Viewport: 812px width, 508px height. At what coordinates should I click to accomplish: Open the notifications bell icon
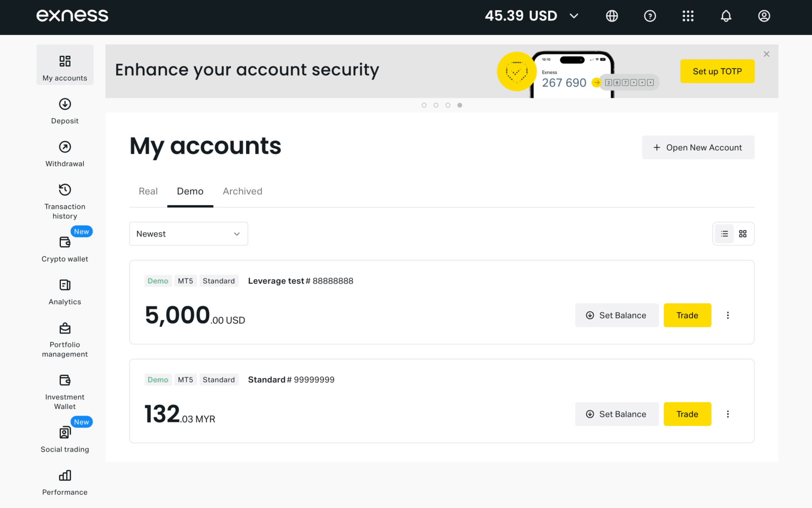coord(726,16)
